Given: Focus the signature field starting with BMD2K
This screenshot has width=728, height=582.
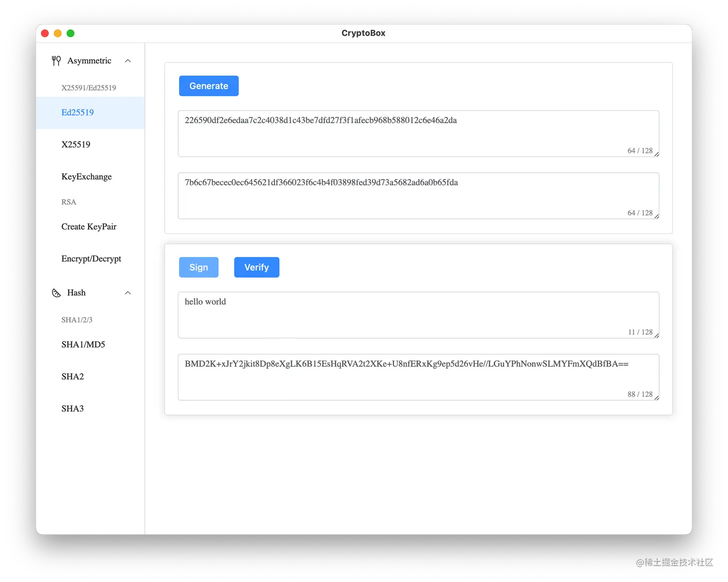Looking at the screenshot, I should pos(418,377).
